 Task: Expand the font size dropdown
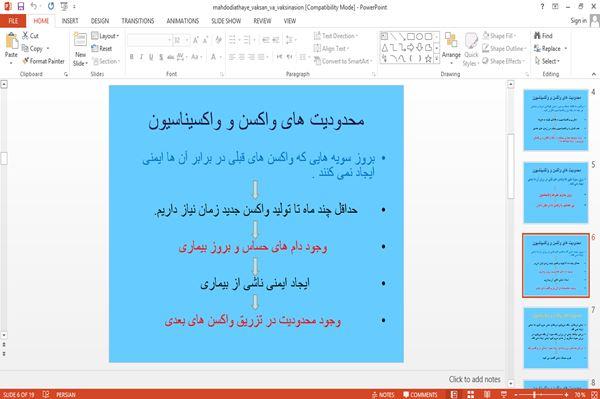187,40
